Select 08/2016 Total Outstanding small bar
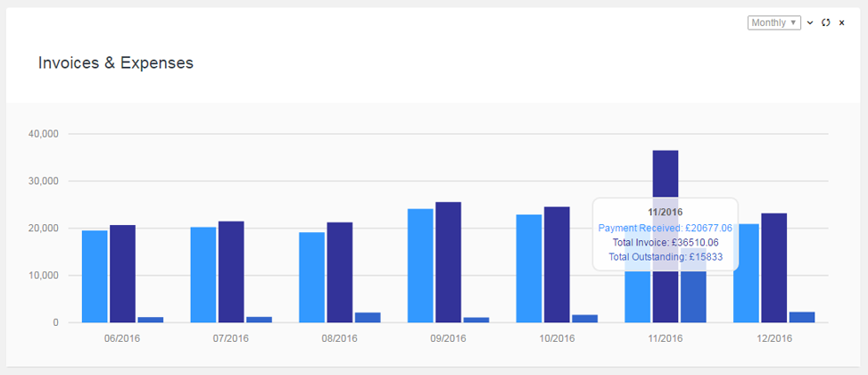Viewport: 868px width, 375px height. (368, 317)
